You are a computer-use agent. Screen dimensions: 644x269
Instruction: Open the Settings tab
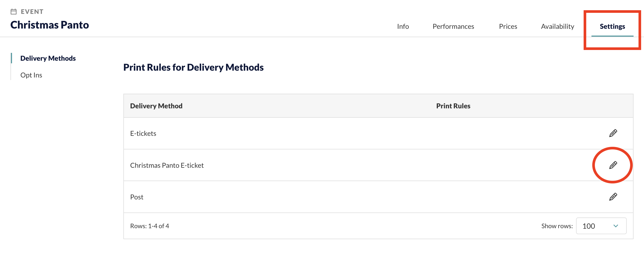pyautogui.click(x=612, y=26)
